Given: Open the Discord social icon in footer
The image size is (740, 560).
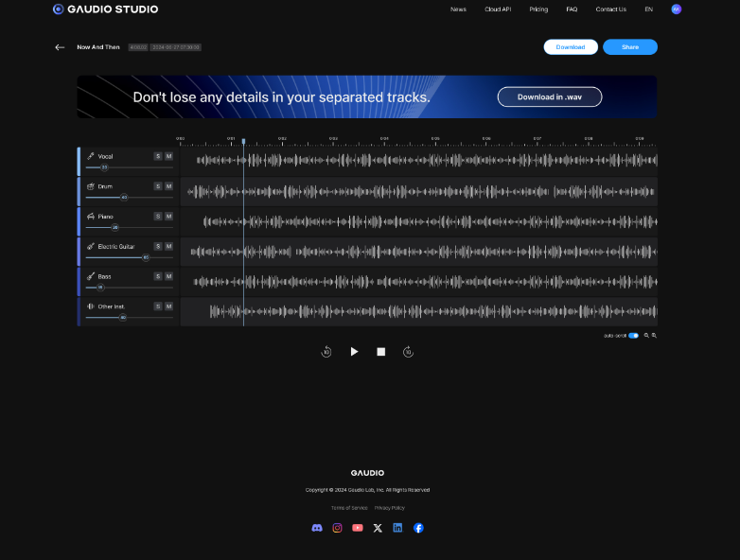Looking at the screenshot, I should pos(317,528).
